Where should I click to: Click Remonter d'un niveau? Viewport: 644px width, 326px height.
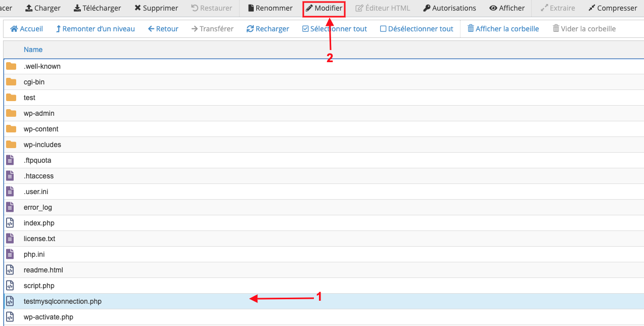[95, 29]
